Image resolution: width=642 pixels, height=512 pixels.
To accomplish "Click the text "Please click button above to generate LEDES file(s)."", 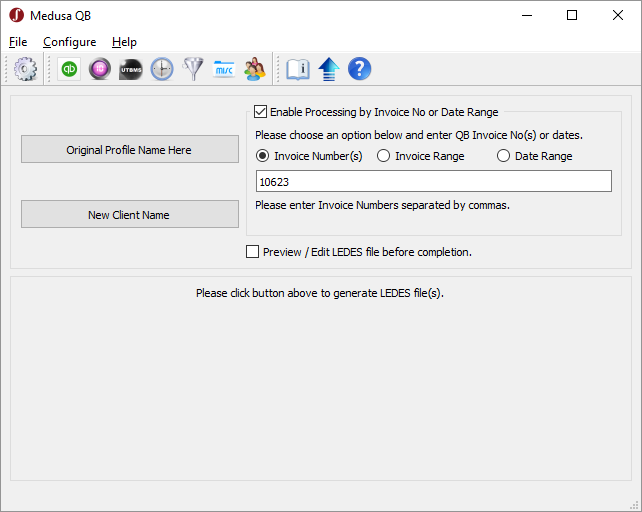I will point(320,293).
